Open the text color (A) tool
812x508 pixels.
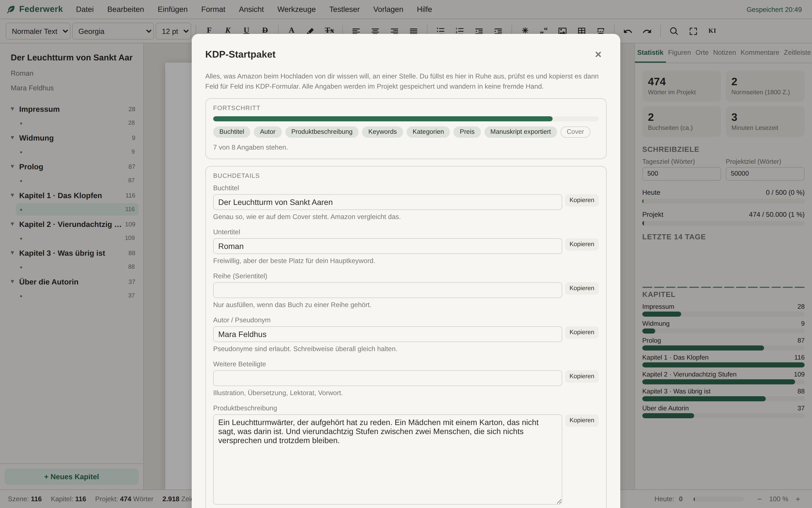(291, 30)
